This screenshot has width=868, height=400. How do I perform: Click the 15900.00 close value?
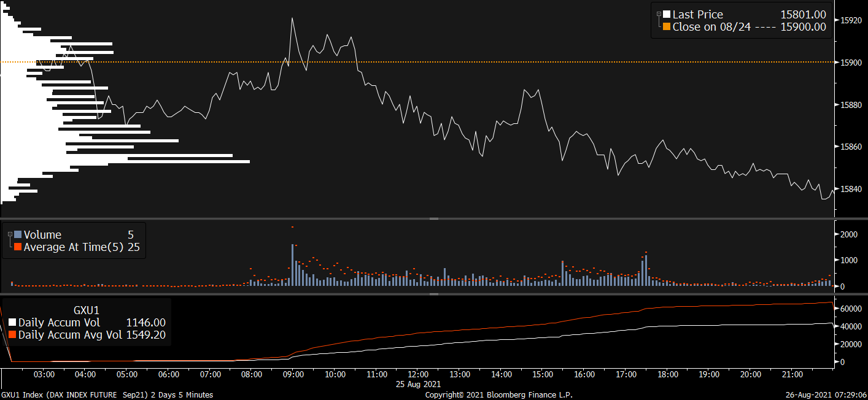coord(803,27)
